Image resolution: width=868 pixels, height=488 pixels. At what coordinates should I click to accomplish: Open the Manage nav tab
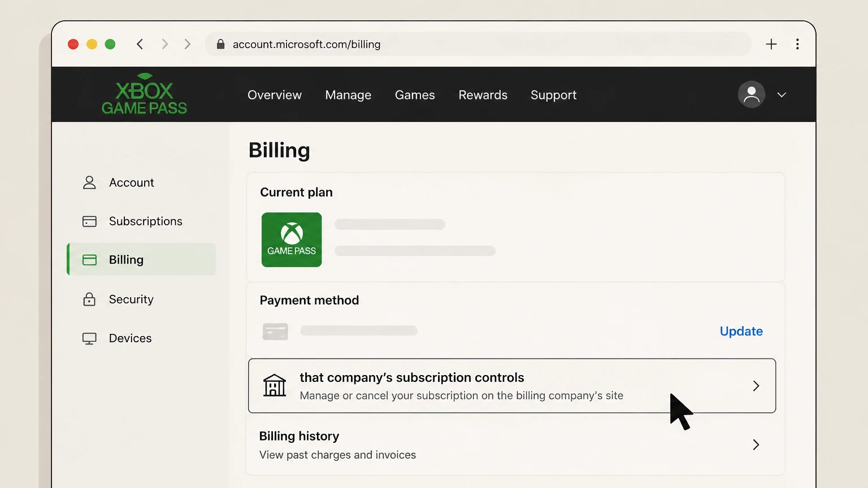(348, 95)
